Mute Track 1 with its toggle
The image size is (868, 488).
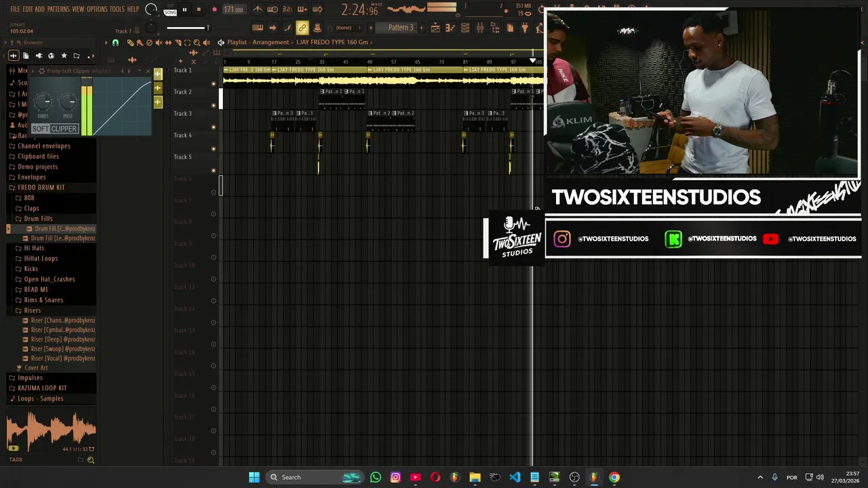[214, 84]
